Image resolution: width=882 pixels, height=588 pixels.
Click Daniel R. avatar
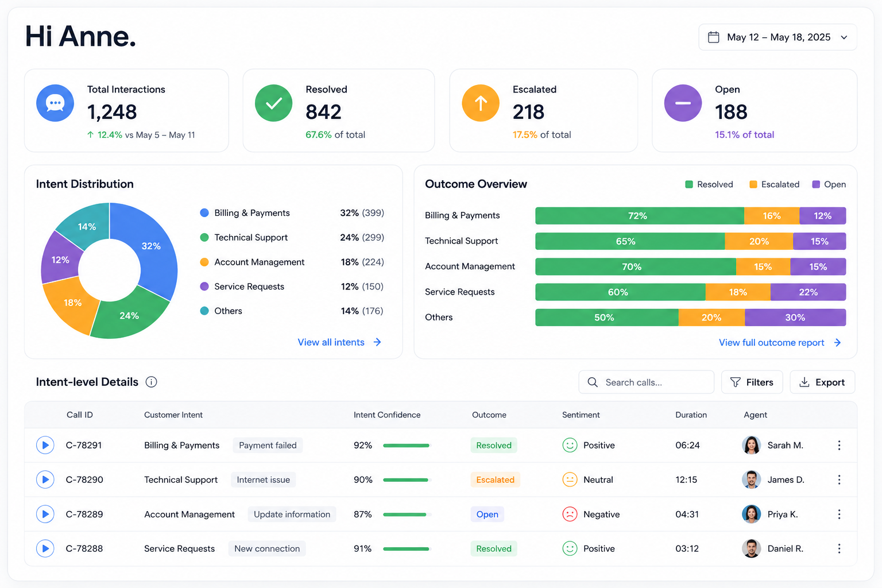click(752, 548)
